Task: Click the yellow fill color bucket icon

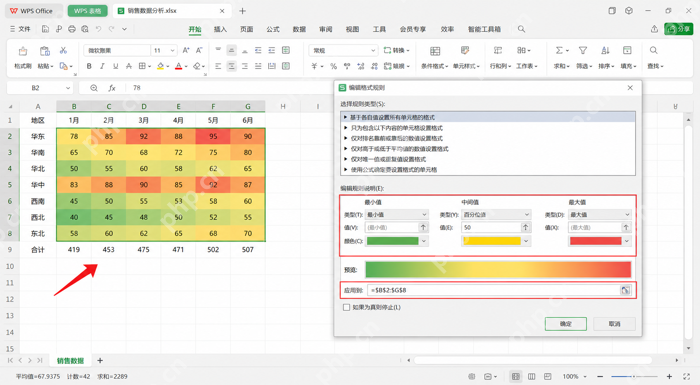Action: (160, 66)
